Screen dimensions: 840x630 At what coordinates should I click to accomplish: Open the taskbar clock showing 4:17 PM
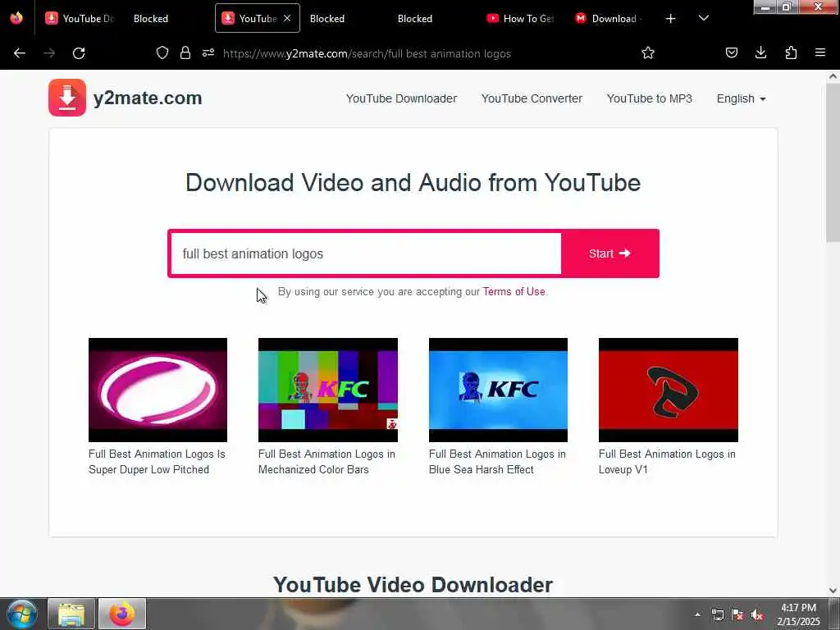tap(798, 614)
